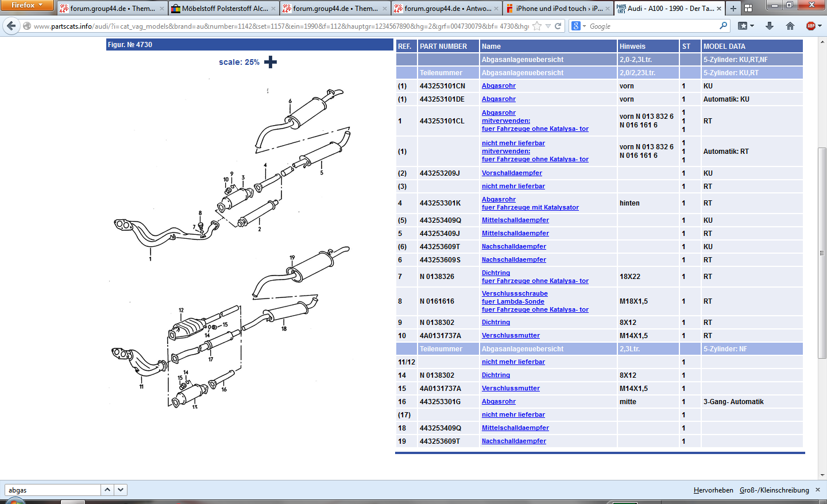Bookmark this page with the star icon

point(537,26)
